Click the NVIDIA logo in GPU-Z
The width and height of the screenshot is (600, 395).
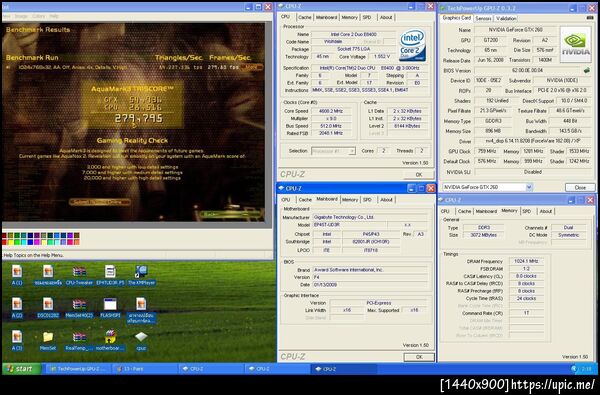[x=576, y=44]
